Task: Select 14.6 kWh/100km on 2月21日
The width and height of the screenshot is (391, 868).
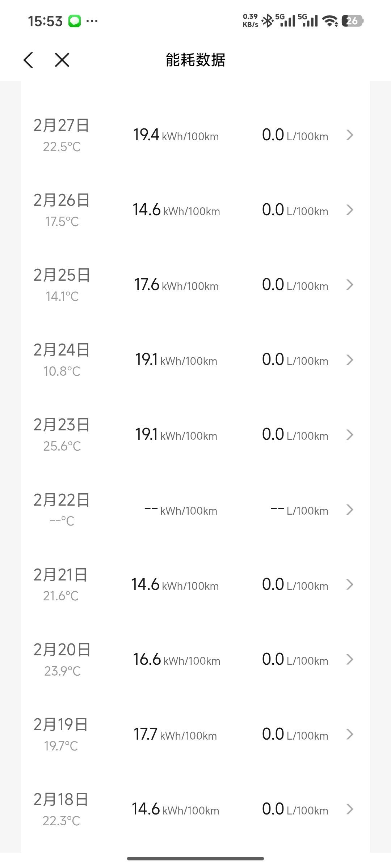Action: point(175,584)
